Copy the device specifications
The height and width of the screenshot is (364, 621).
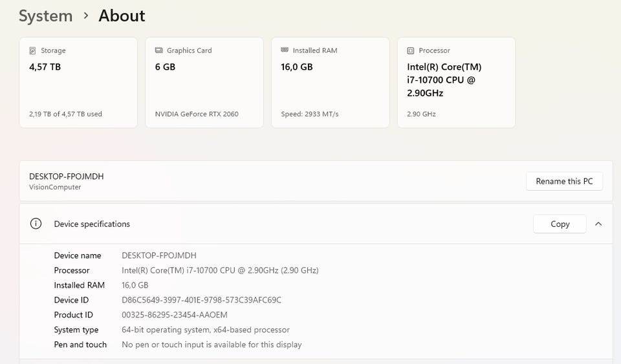point(560,224)
